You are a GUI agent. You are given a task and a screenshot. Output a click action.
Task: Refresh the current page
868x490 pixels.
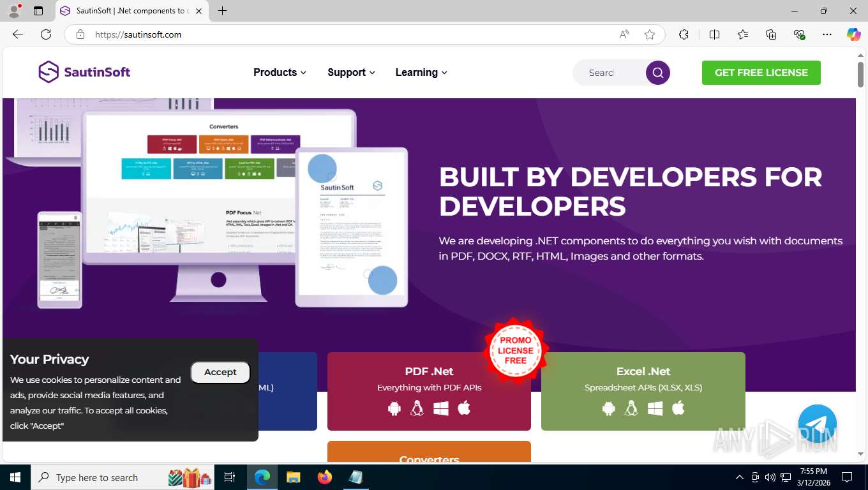[x=46, y=34]
